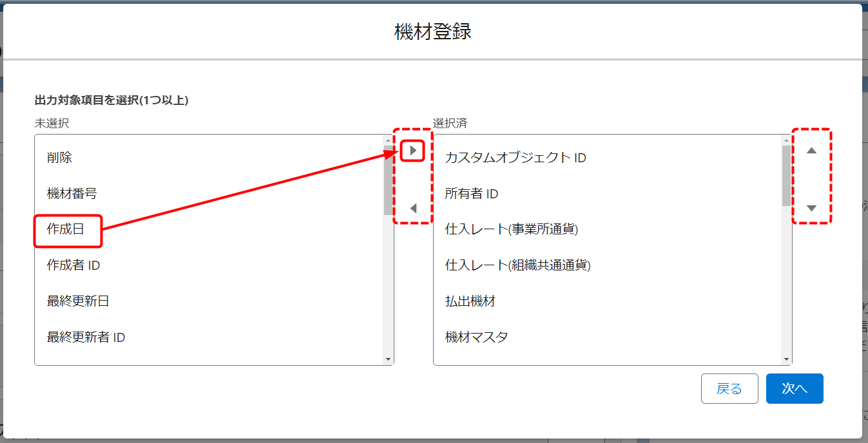Click the unselected list scrollbar down arrow

(x=388, y=359)
